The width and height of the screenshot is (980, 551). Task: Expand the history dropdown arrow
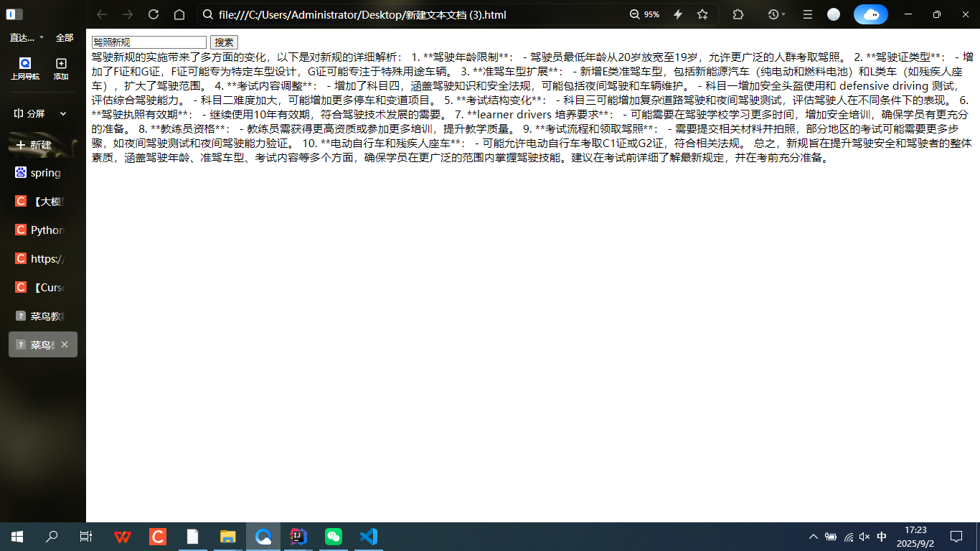[783, 14]
